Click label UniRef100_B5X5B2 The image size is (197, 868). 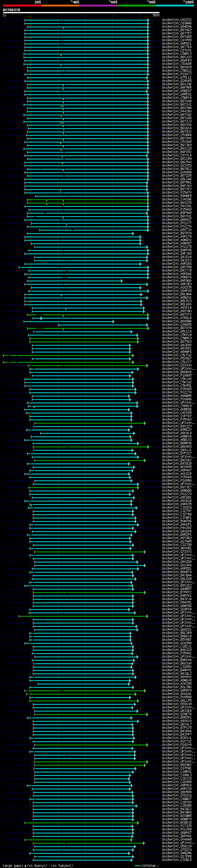[x=177, y=765]
